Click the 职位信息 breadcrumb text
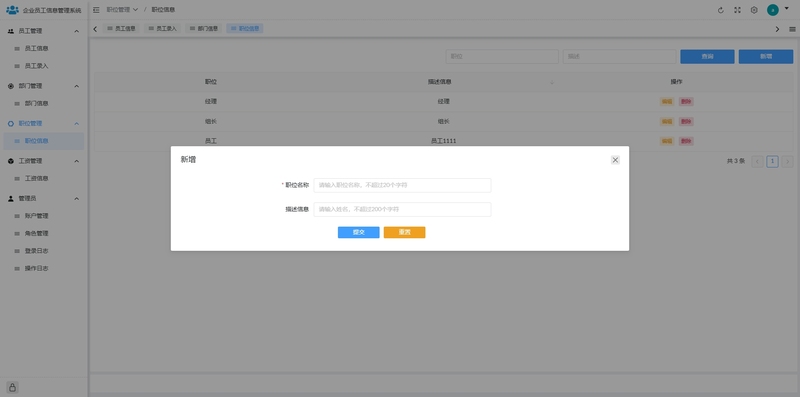 [x=163, y=10]
